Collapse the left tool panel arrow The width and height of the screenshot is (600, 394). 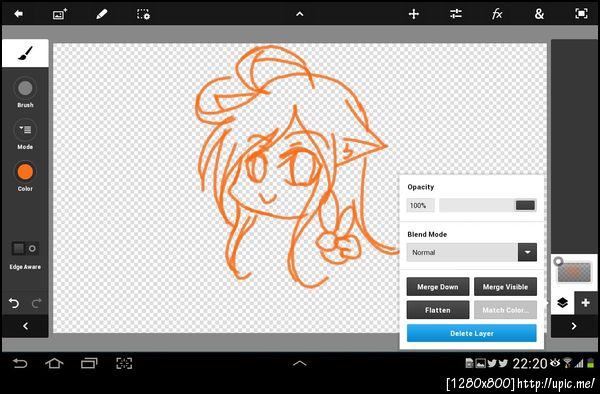point(25,326)
